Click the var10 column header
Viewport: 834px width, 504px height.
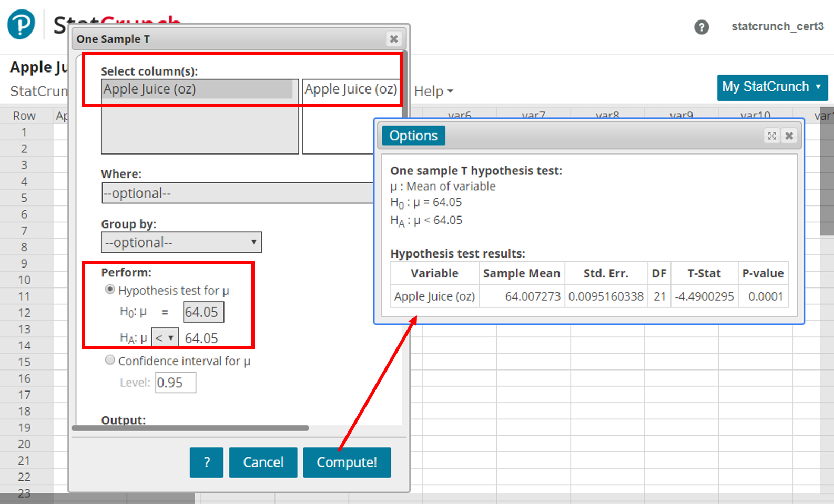755,115
